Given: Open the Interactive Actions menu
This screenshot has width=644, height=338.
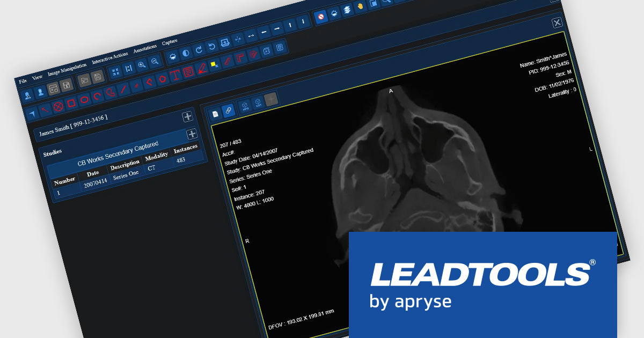Looking at the screenshot, I should click(110, 58).
